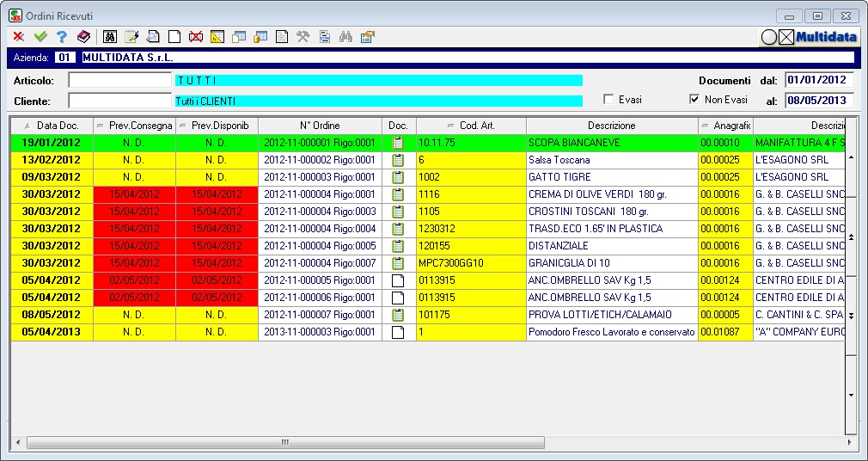Enable the Evasi checkbox
This screenshot has width=868, height=461.
click(608, 99)
